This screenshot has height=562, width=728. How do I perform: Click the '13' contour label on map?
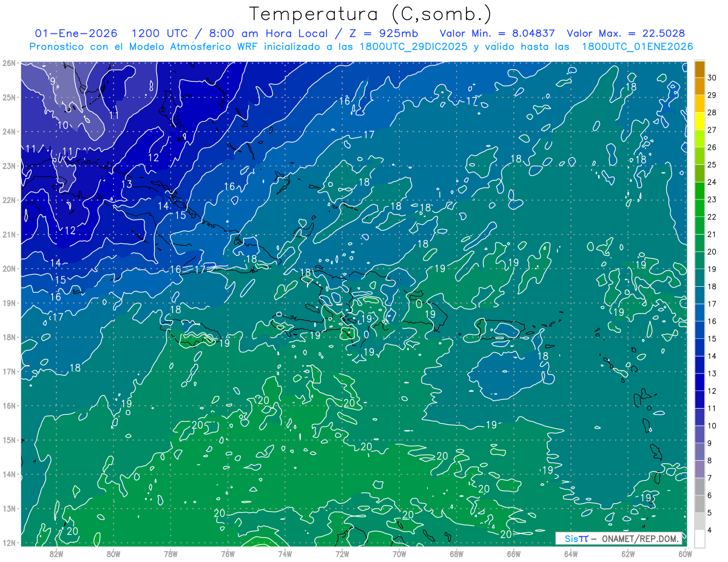click(127, 184)
